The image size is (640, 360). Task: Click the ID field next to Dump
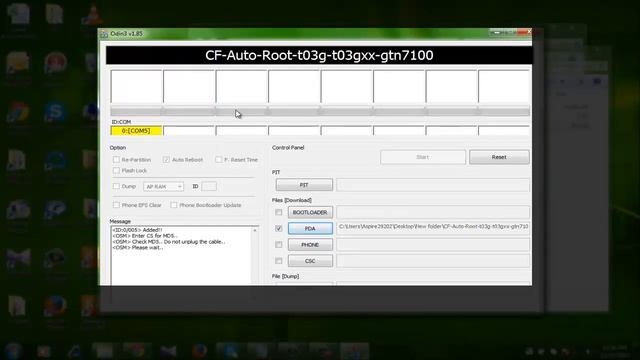pyautogui.click(x=209, y=187)
